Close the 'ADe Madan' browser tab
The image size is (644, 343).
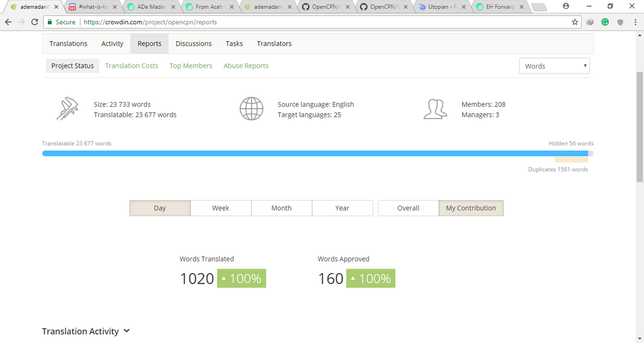[x=174, y=7]
